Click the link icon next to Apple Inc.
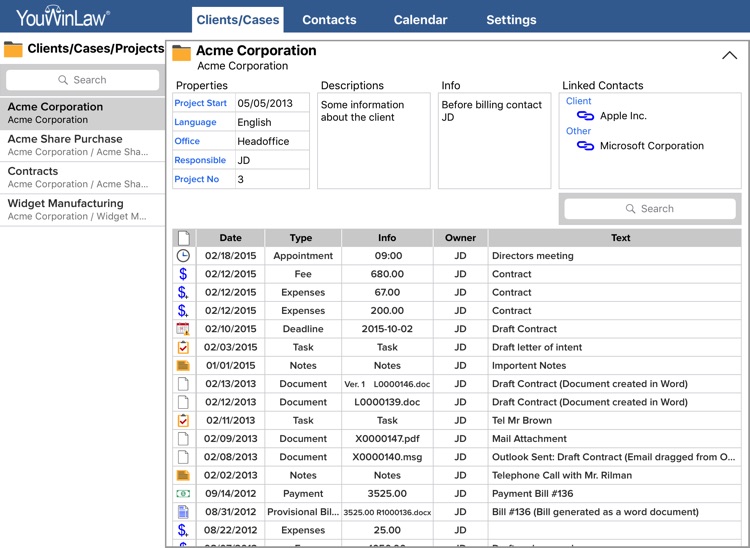The height and width of the screenshot is (548, 750). [586, 116]
